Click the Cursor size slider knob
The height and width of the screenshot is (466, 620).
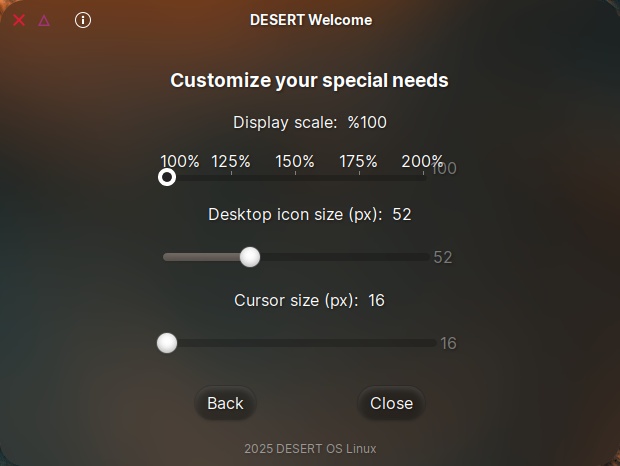coord(167,343)
